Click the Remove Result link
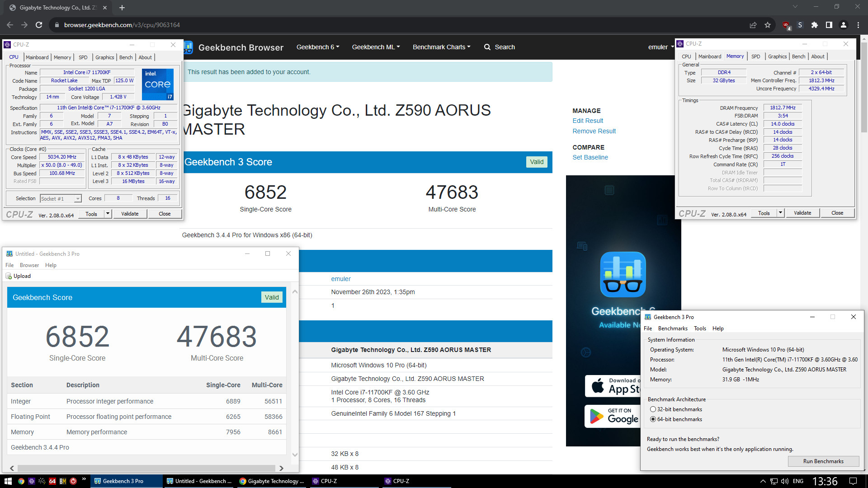The width and height of the screenshot is (868, 488). point(594,131)
